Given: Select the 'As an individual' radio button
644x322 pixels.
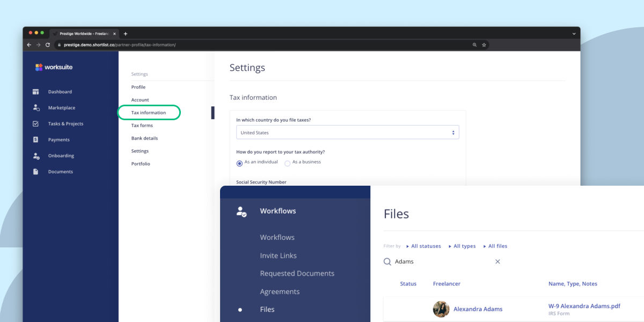Looking at the screenshot, I should 240,163.
